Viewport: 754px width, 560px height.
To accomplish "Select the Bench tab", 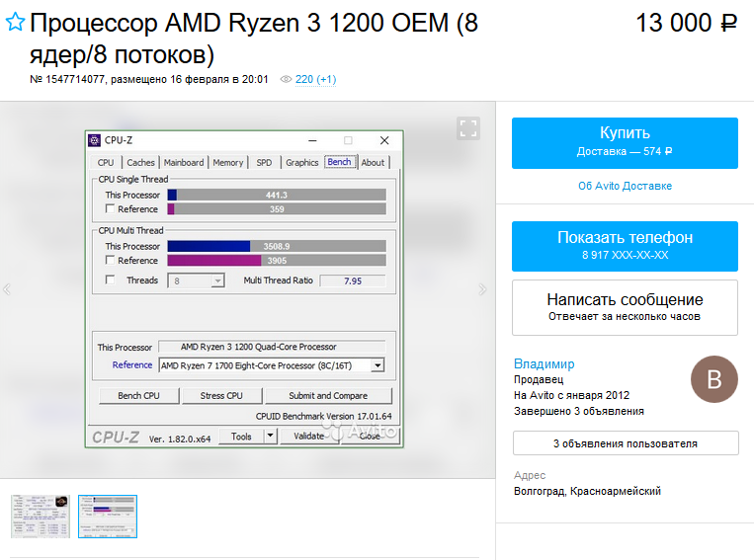I will 340,162.
